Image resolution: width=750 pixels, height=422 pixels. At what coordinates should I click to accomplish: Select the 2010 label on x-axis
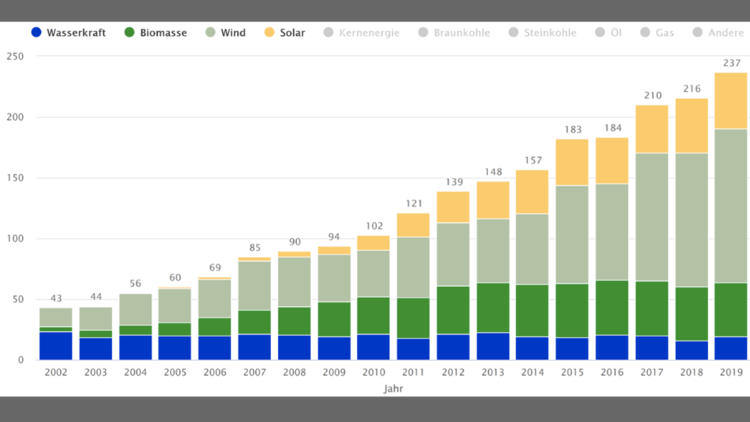(x=373, y=372)
